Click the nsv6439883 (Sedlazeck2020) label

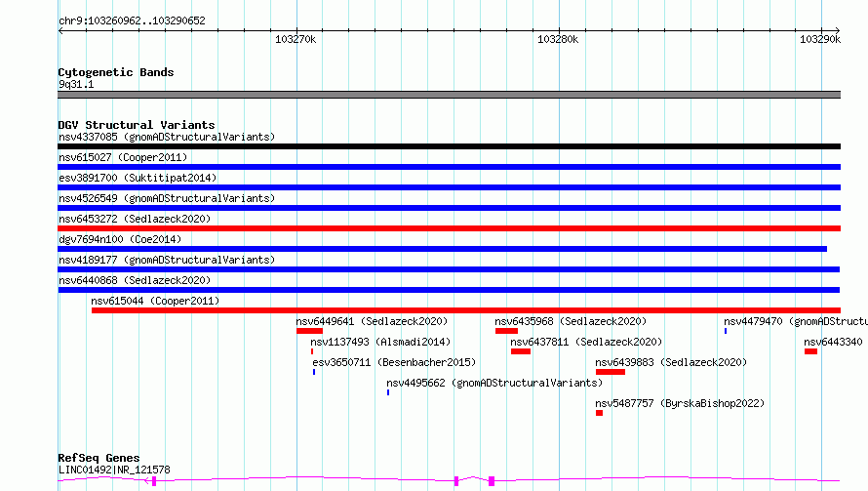click(671, 362)
